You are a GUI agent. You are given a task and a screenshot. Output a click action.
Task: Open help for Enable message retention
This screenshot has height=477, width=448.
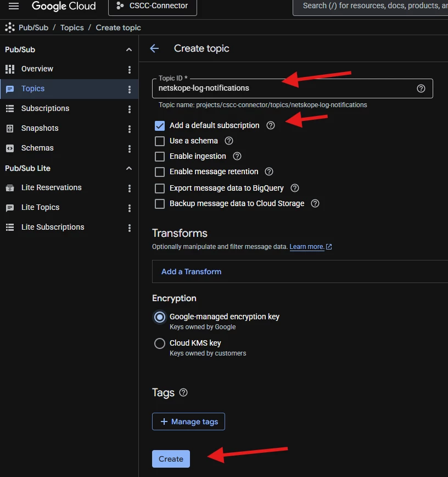(x=269, y=171)
